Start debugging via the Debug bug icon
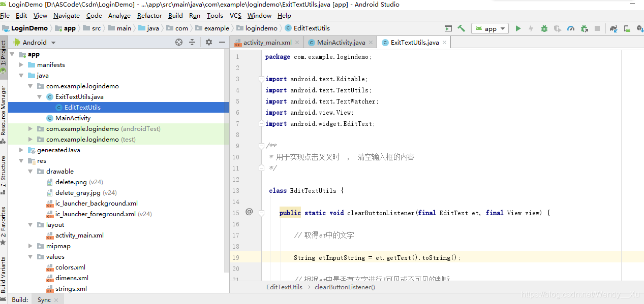 [544, 28]
